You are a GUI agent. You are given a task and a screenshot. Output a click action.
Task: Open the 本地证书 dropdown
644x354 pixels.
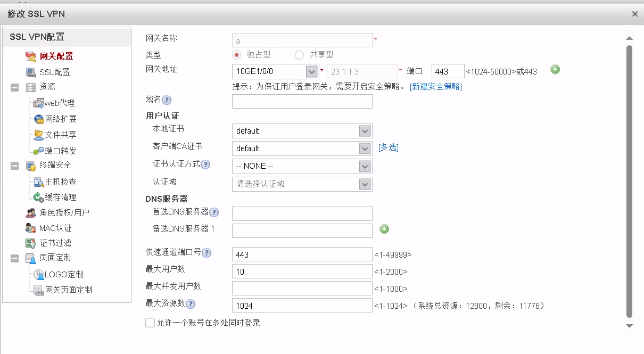(x=365, y=131)
